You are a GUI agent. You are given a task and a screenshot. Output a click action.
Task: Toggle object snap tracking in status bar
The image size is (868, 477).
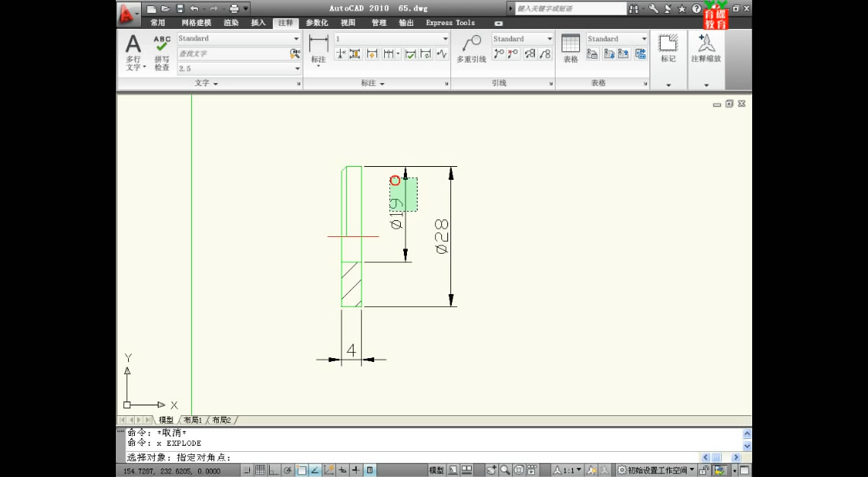[315, 470]
